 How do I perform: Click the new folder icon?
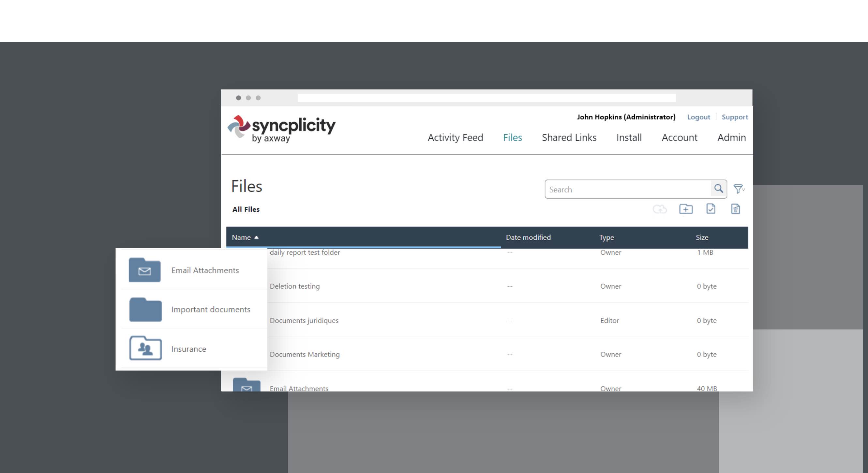(686, 209)
